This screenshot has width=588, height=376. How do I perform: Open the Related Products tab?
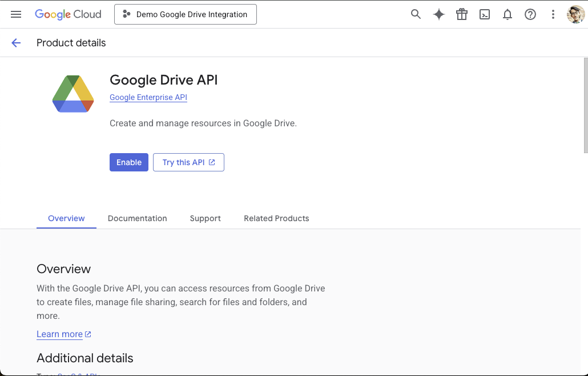point(276,218)
